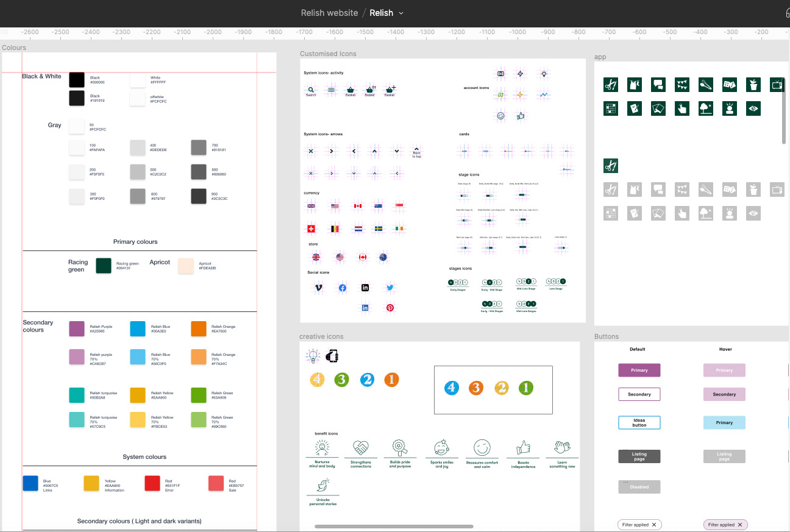
Task: Click the Blue Links system colour swatch
Action: [x=30, y=483]
